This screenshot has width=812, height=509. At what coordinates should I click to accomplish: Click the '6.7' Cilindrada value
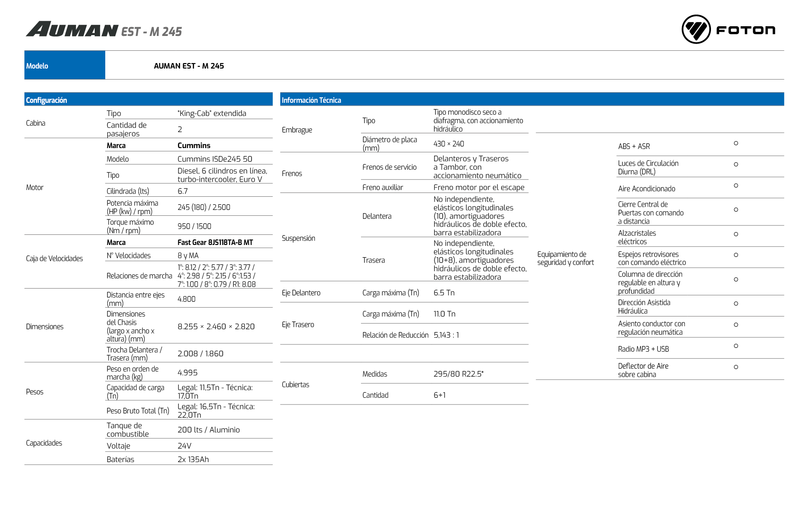[x=183, y=191]
